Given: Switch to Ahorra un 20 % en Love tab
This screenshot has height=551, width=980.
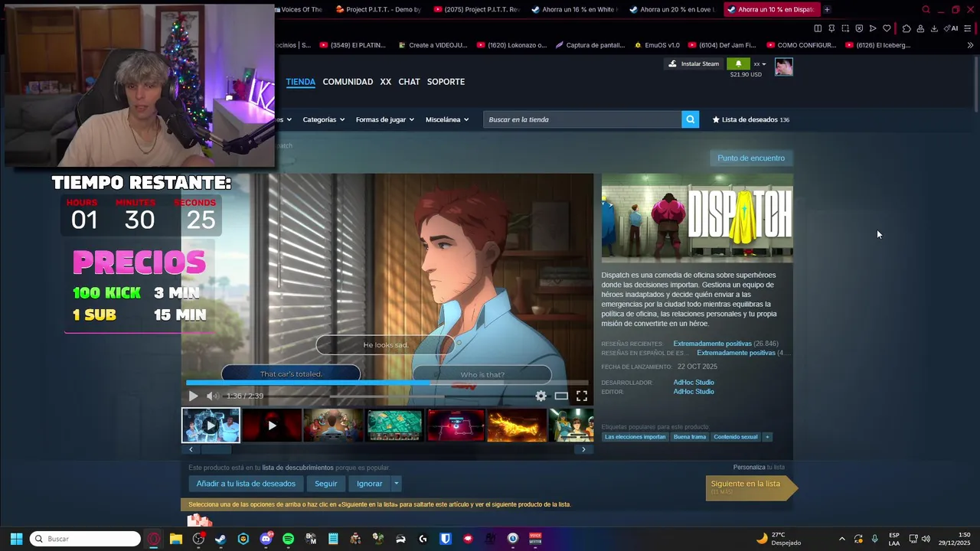Looking at the screenshot, I should (x=671, y=9).
